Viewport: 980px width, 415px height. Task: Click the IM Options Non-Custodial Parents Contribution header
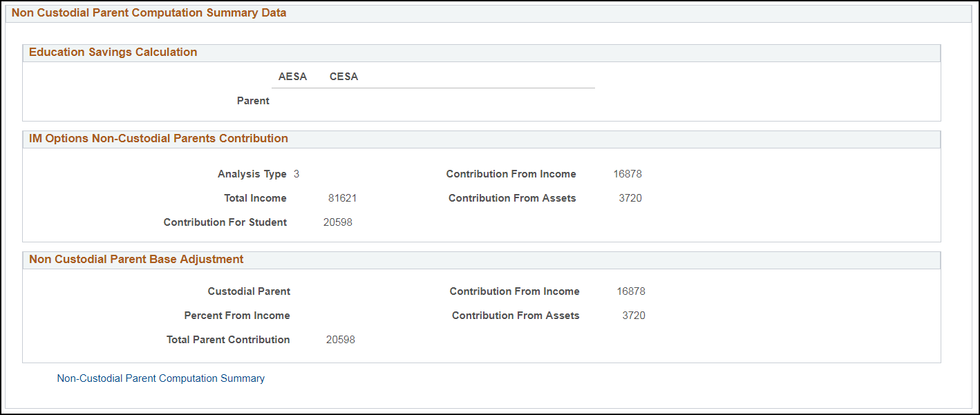158,138
